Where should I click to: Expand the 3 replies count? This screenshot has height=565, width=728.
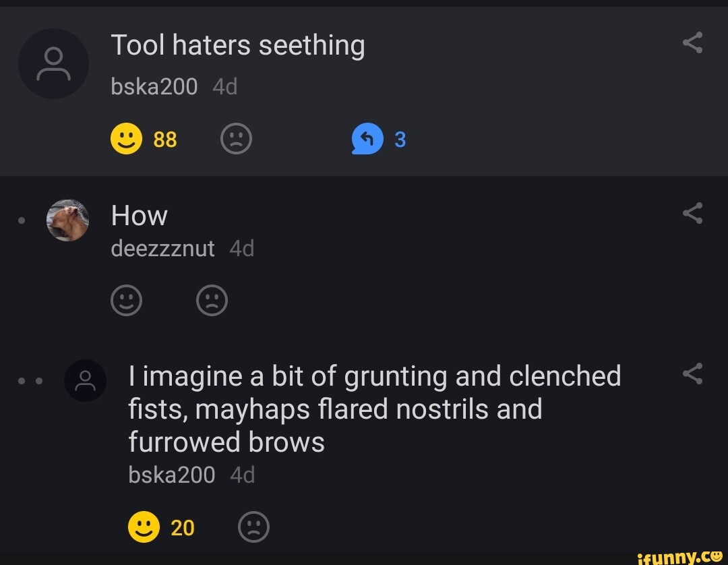400,140
